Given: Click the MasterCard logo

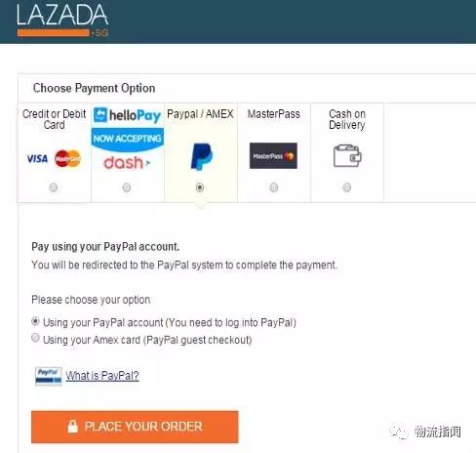Looking at the screenshot, I should click(x=67, y=158).
